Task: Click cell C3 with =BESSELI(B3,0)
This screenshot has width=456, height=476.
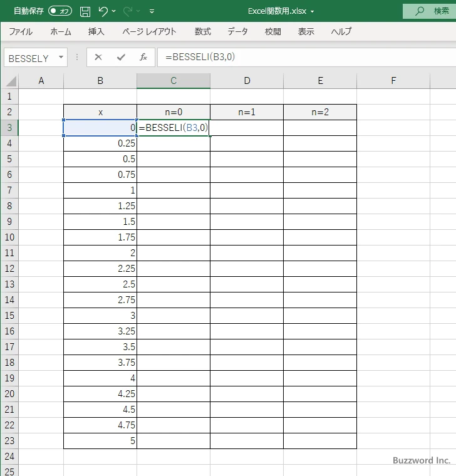Action: coord(174,128)
